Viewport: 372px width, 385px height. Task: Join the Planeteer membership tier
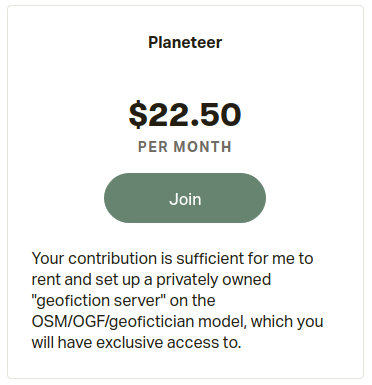point(185,198)
